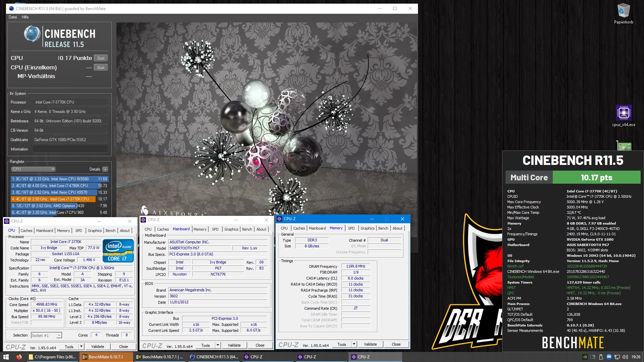The width and height of the screenshot is (644, 362).
Task: Open Bench tab in left CPU-Z window
Action: pos(110,231)
